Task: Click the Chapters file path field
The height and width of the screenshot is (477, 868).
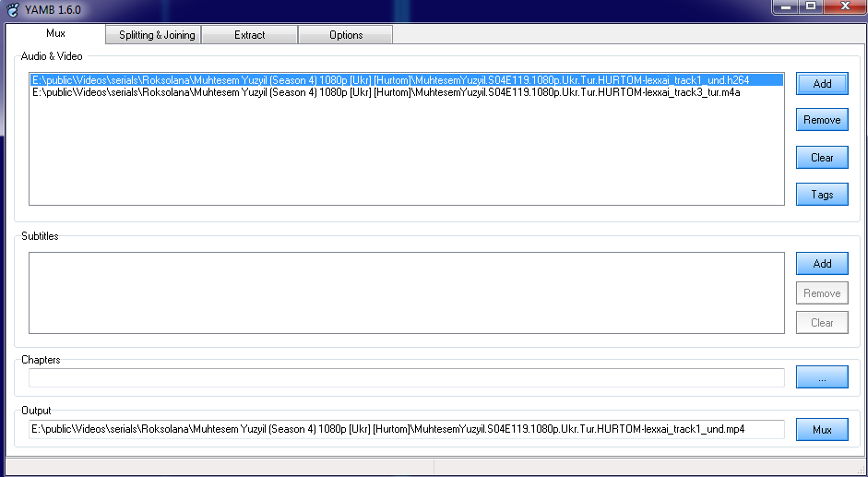Action: tap(406, 377)
